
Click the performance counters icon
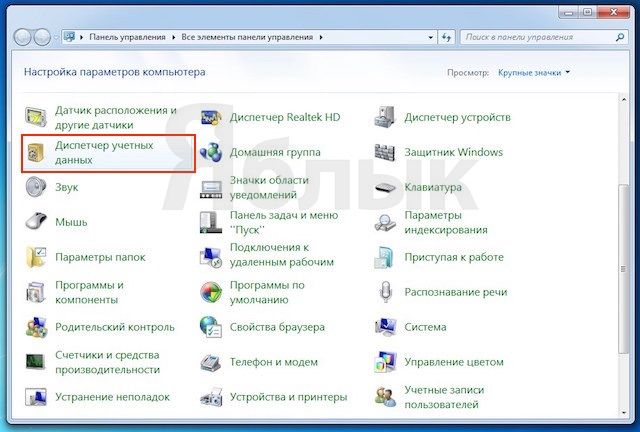[36, 362]
